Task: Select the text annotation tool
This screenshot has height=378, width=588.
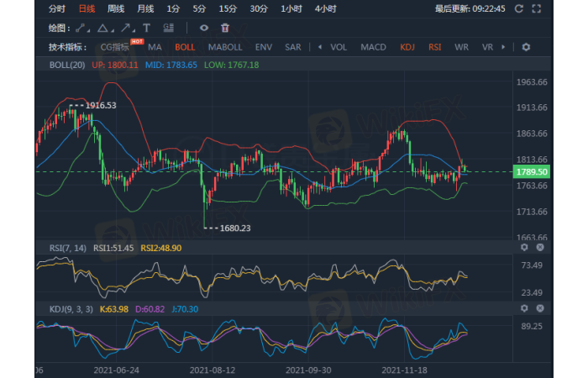Action: (x=147, y=28)
